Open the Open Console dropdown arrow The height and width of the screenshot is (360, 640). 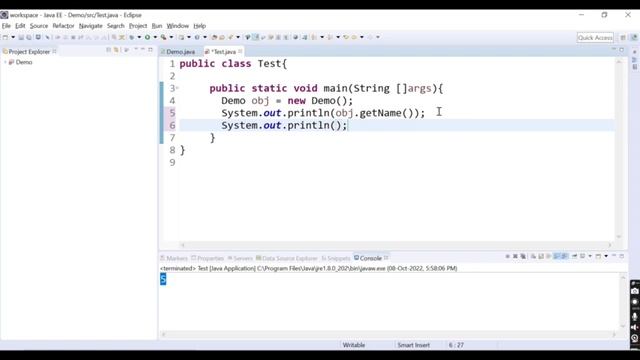[606, 256]
